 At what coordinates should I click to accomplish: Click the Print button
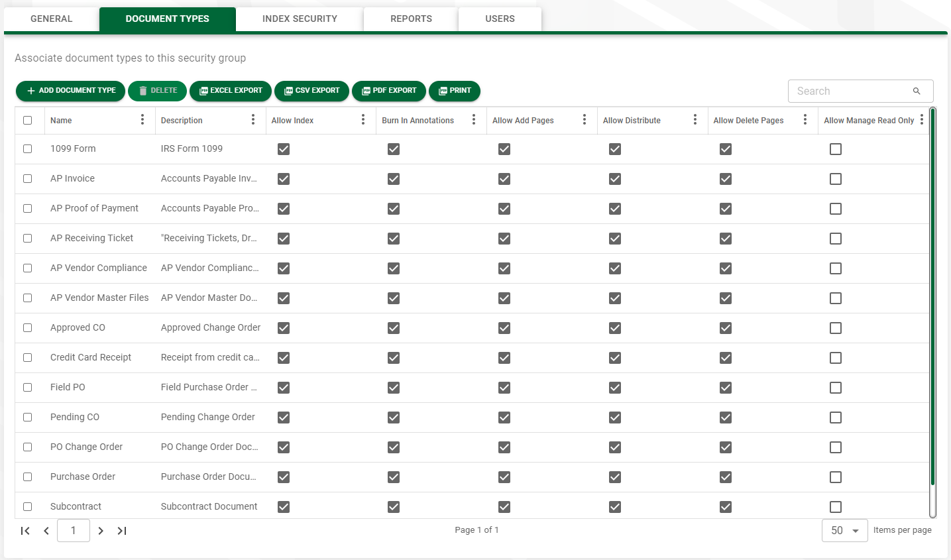click(x=455, y=91)
